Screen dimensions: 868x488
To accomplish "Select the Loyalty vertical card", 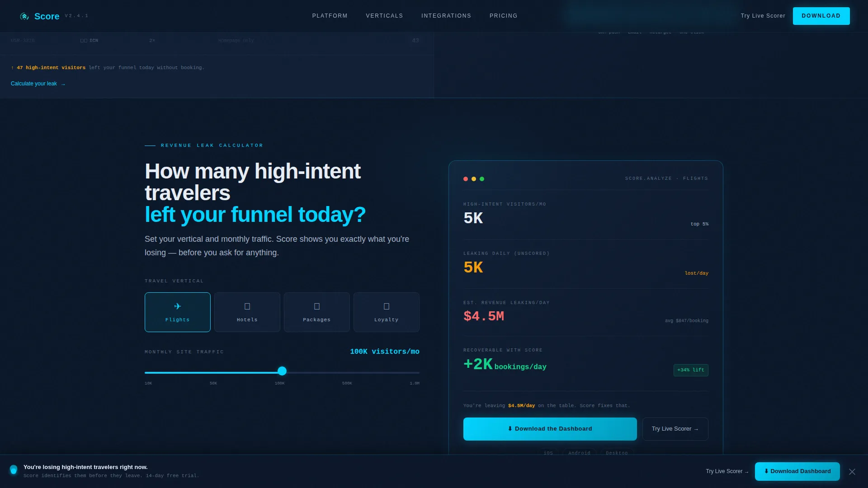I will 387,312.
